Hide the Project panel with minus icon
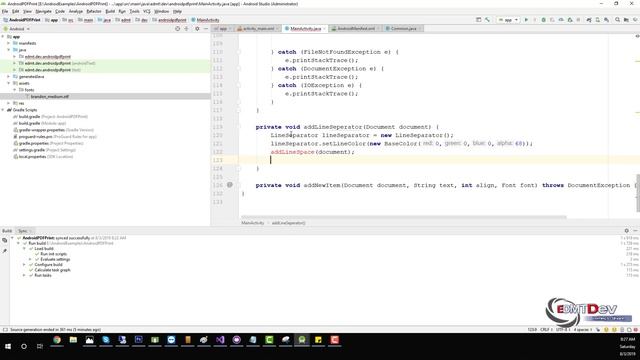The width and height of the screenshot is (640, 360). pos(206,29)
